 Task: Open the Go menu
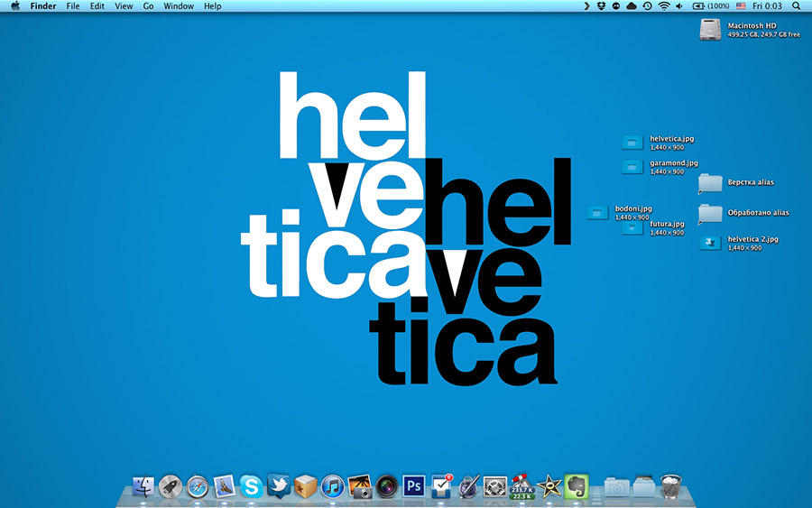point(148,6)
